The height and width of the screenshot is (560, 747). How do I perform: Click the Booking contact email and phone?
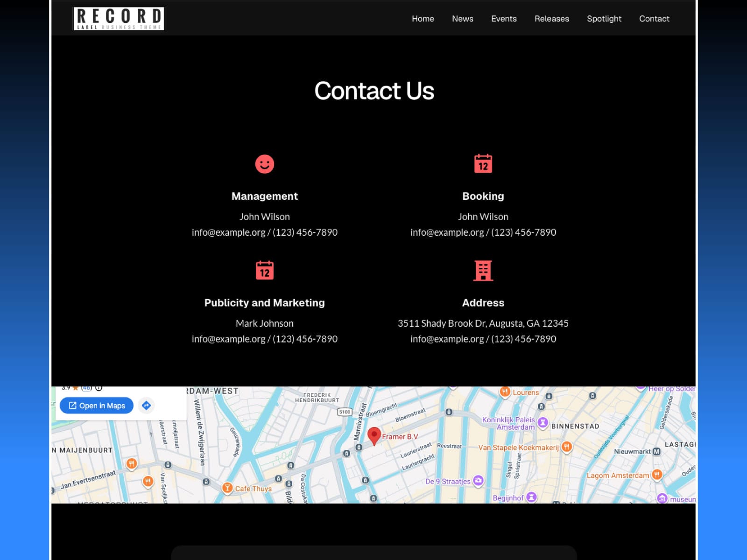483,232
